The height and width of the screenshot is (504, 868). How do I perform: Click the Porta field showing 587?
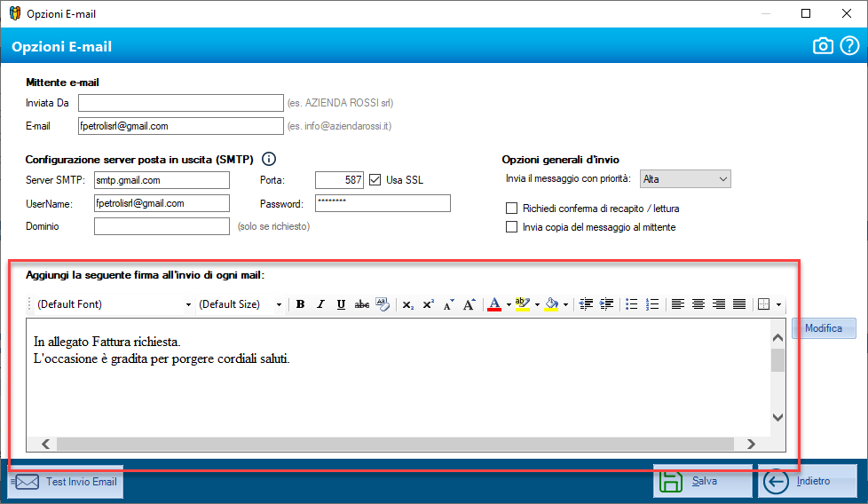click(339, 180)
